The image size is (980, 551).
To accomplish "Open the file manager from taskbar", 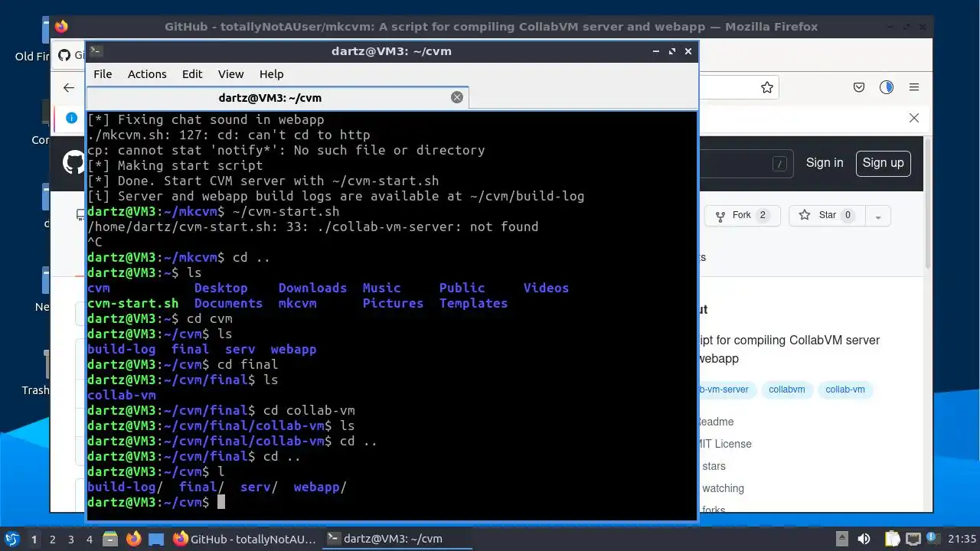I will (x=109, y=539).
